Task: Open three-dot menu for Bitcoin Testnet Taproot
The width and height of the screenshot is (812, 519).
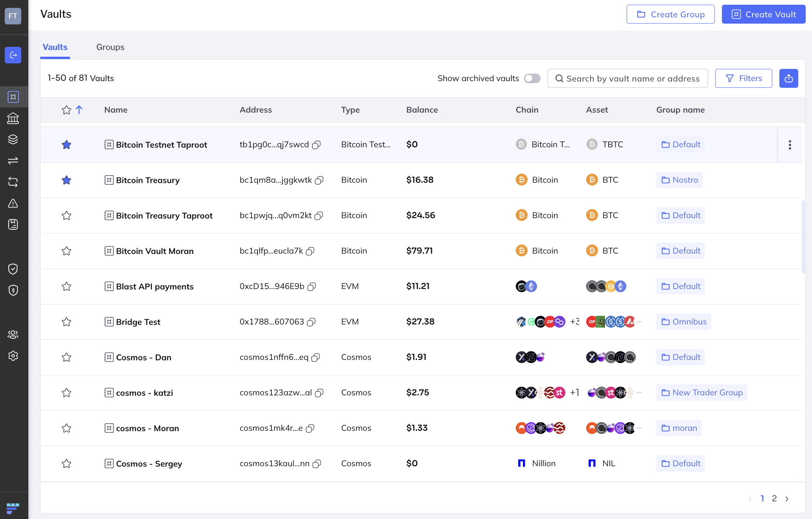Action: point(790,145)
